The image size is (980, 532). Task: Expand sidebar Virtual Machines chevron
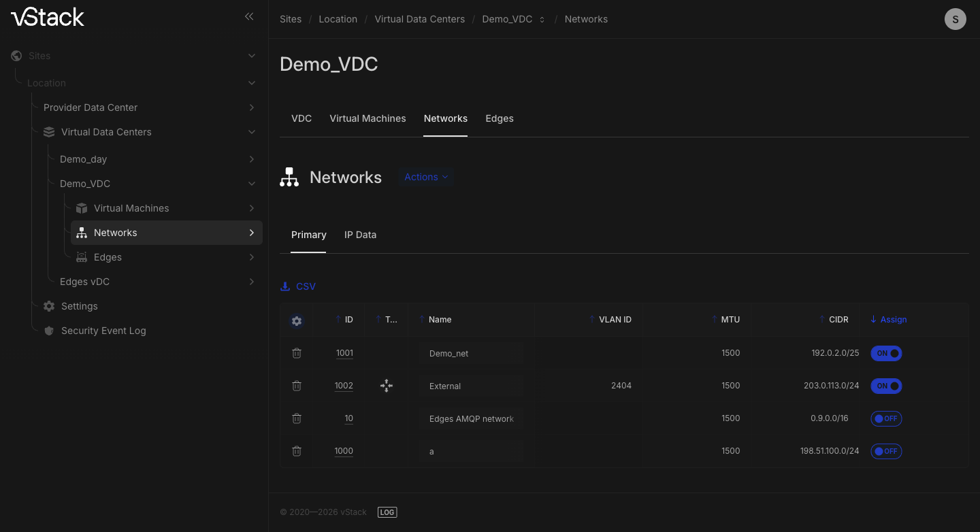(x=252, y=208)
